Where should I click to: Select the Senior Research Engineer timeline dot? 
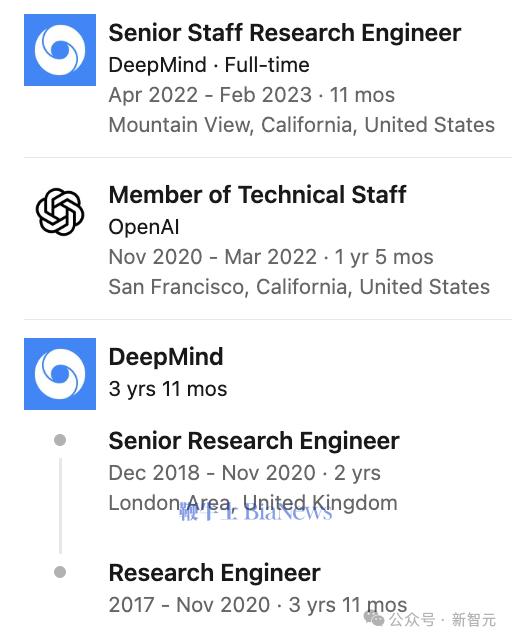[60, 440]
